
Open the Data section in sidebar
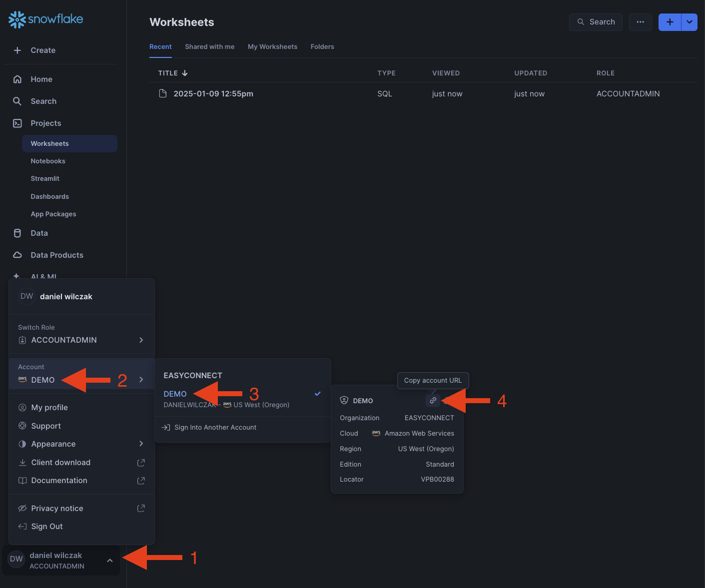pyautogui.click(x=39, y=233)
